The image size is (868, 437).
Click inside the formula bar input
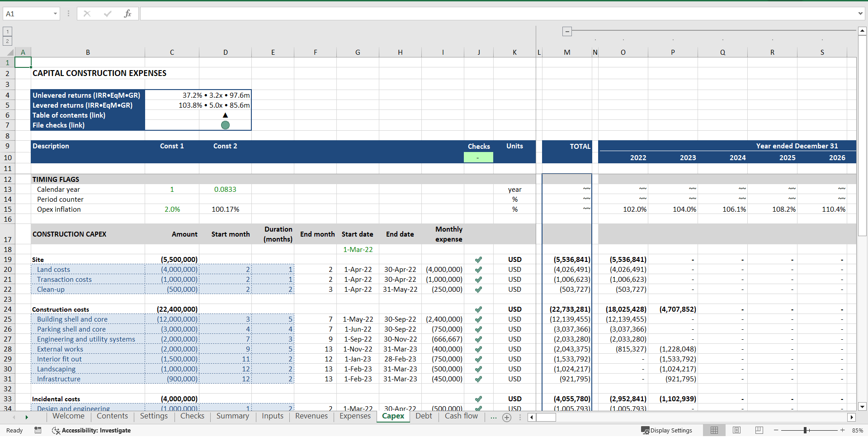tap(497, 14)
